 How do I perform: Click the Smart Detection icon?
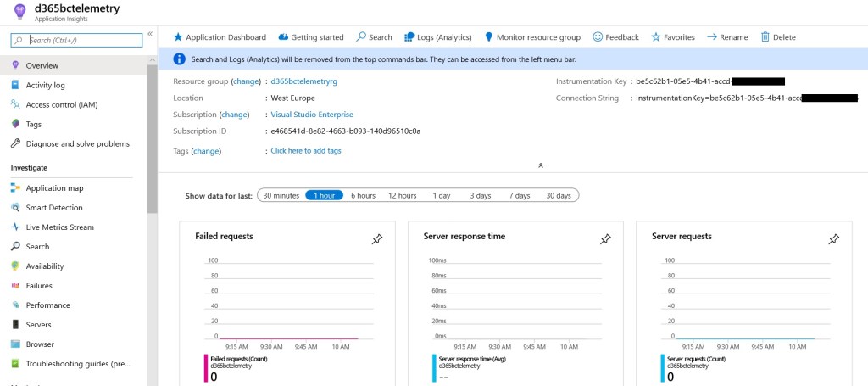point(15,207)
